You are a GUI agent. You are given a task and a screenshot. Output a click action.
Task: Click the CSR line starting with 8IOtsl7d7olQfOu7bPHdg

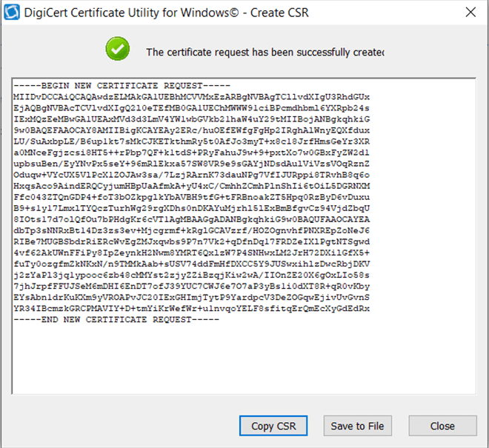click(191, 219)
